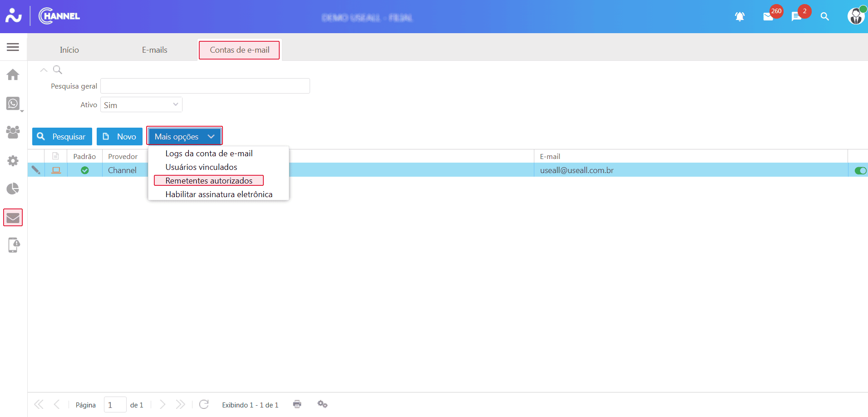The image size is (868, 417).
Task: Open mobile device alert sidebar icon
Action: point(14,245)
